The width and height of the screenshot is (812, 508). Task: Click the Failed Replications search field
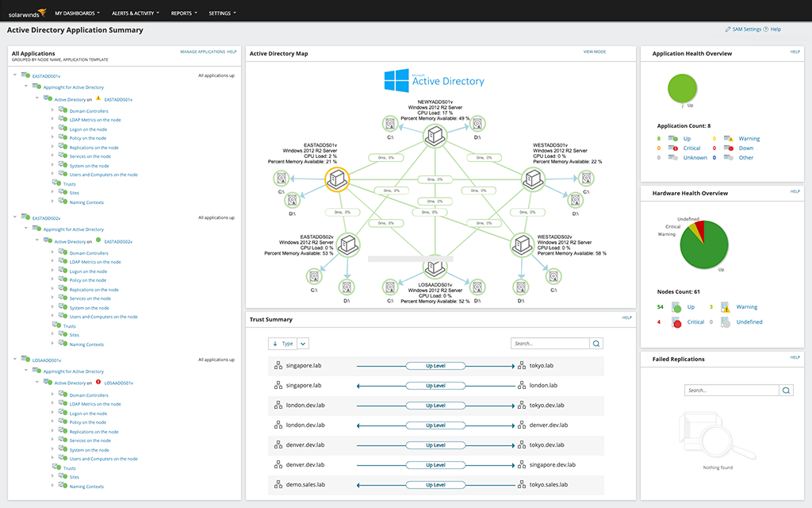tap(732, 391)
